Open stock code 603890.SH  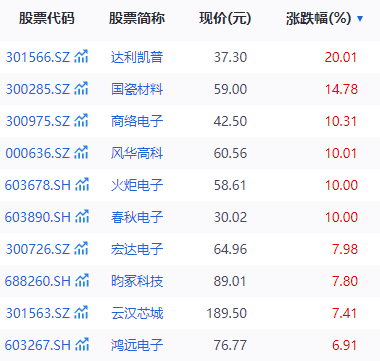click(38, 217)
